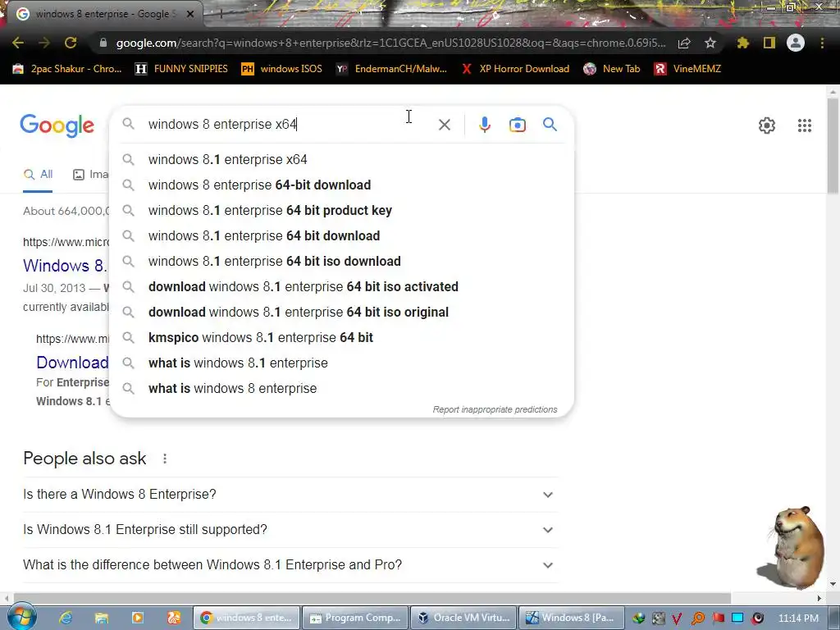Open the Download sub-result link
The image size is (840, 630).
72,363
